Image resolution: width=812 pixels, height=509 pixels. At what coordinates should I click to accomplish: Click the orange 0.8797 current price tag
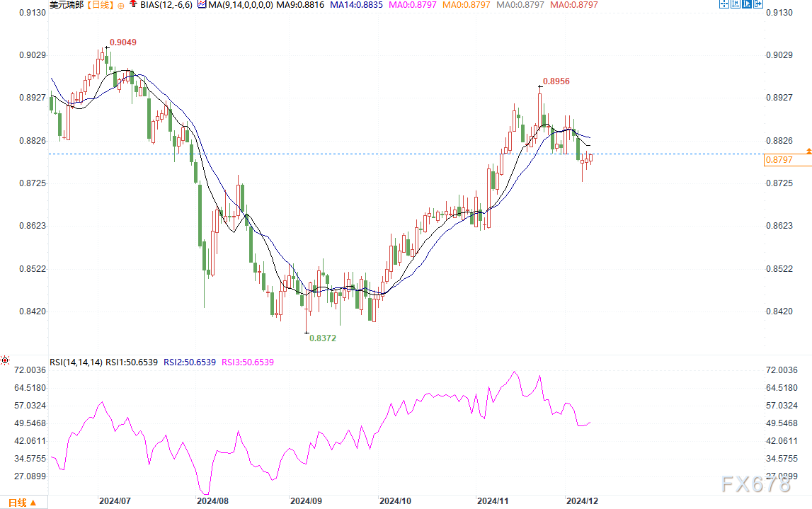pyautogui.click(x=787, y=161)
